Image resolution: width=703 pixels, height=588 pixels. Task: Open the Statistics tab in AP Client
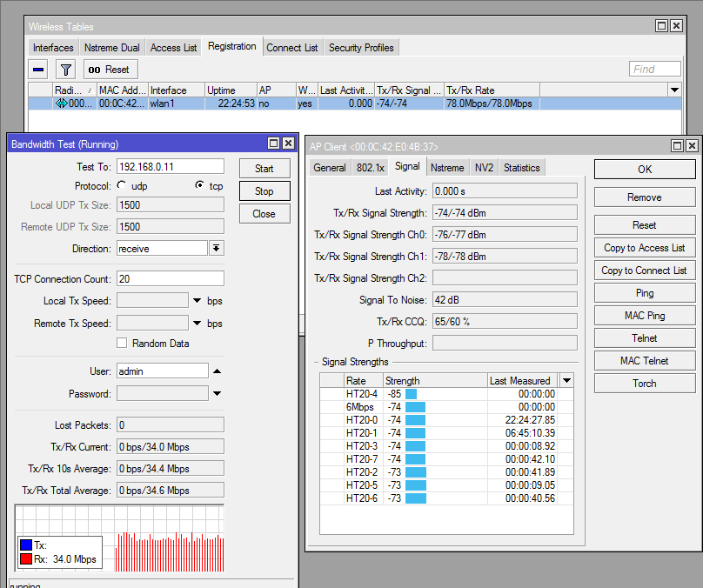[521, 168]
